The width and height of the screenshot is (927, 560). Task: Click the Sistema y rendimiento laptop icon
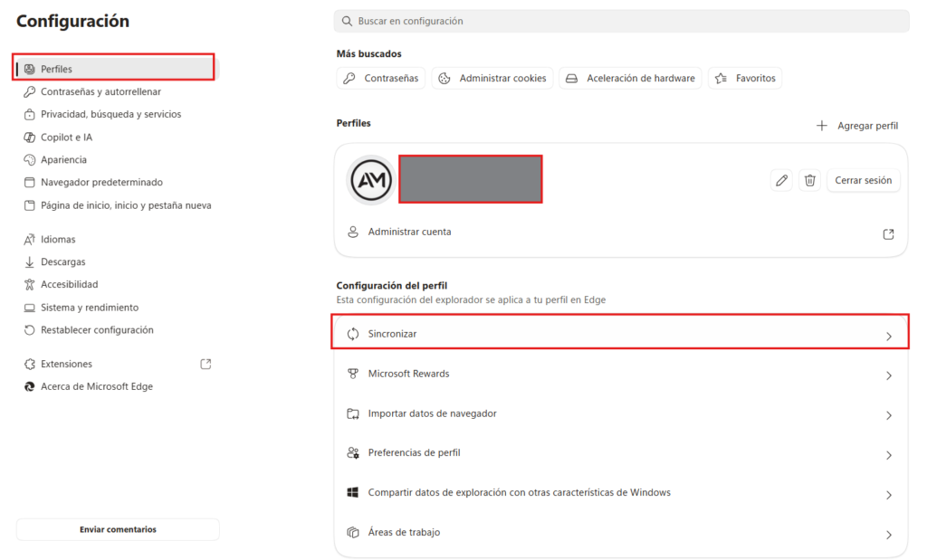pos(30,308)
